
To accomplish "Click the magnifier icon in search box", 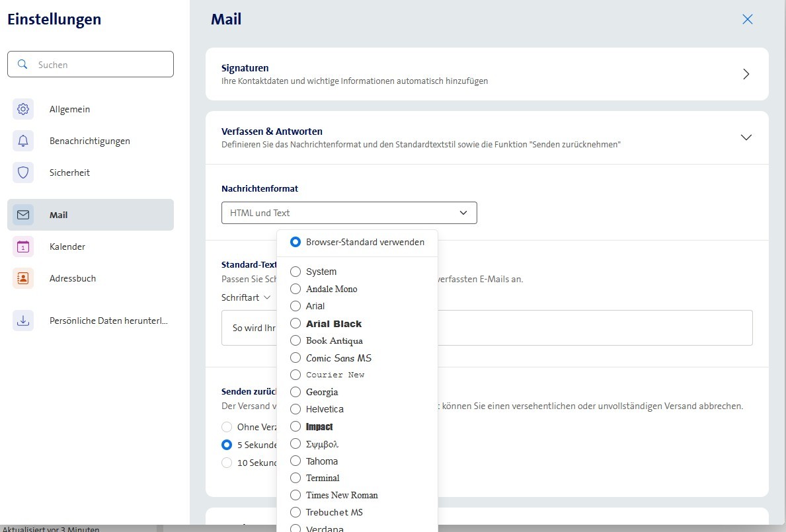I will pos(22,64).
